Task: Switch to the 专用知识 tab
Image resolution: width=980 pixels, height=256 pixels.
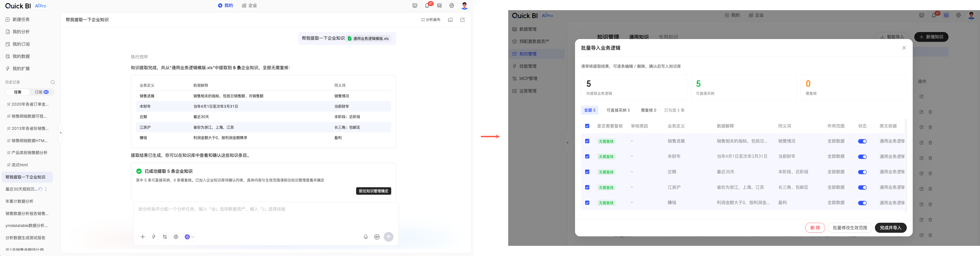Action: (668, 37)
